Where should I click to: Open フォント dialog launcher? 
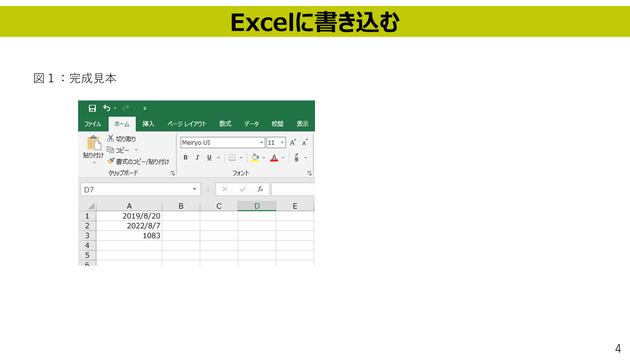coord(310,173)
